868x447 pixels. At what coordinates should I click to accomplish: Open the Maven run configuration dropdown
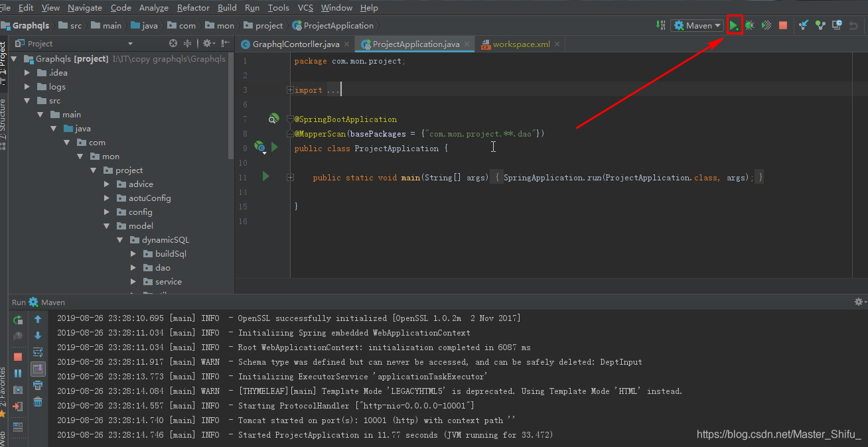point(697,25)
